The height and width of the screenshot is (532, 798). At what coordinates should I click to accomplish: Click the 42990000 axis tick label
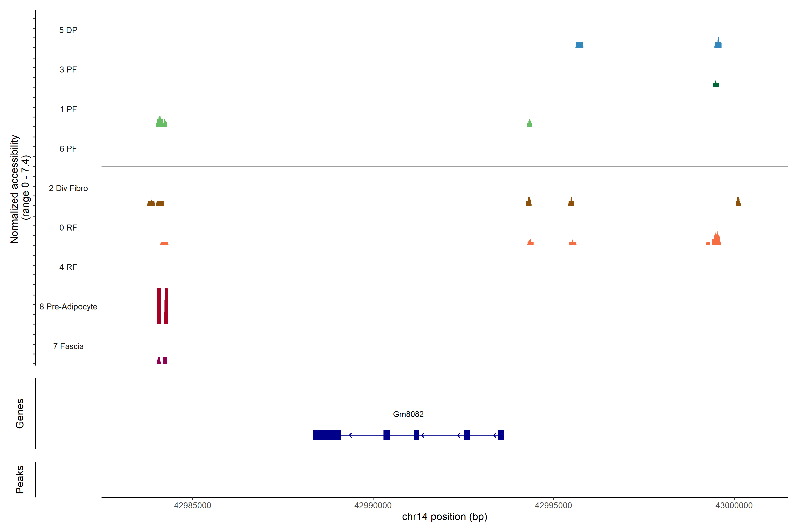tap(373, 506)
